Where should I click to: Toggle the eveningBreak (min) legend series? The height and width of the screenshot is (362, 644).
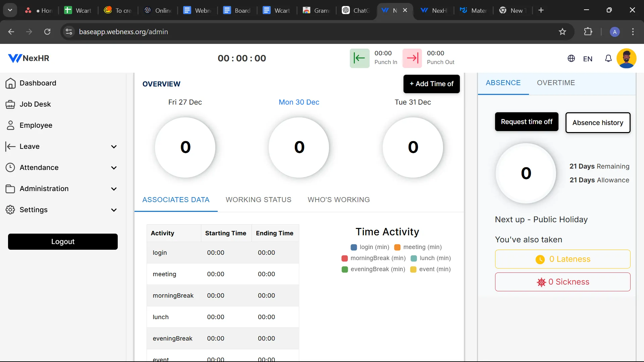click(373, 269)
